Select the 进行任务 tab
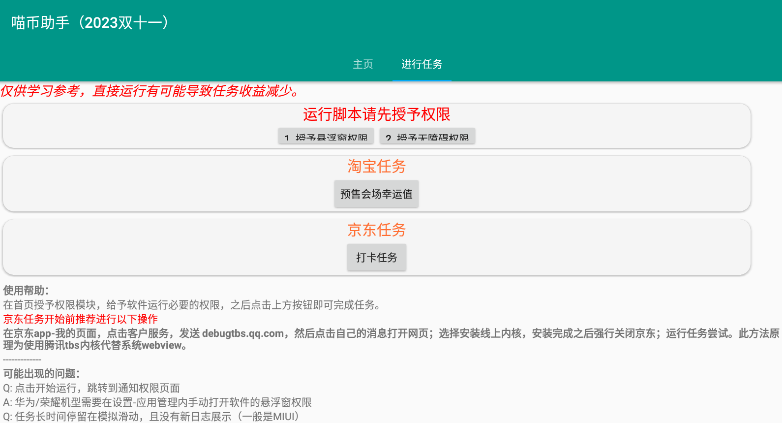Image resolution: width=782 pixels, height=423 pixels. (x=422, y=64)
